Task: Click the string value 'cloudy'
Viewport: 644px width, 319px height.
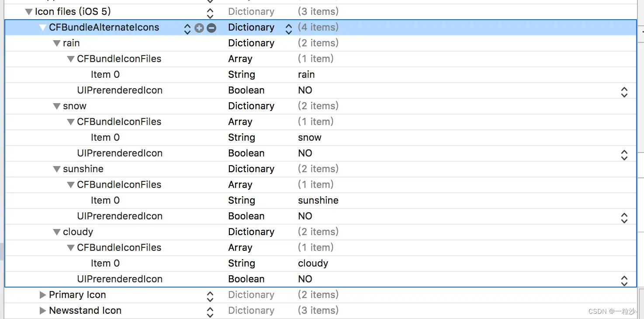Action: (313, 264)
